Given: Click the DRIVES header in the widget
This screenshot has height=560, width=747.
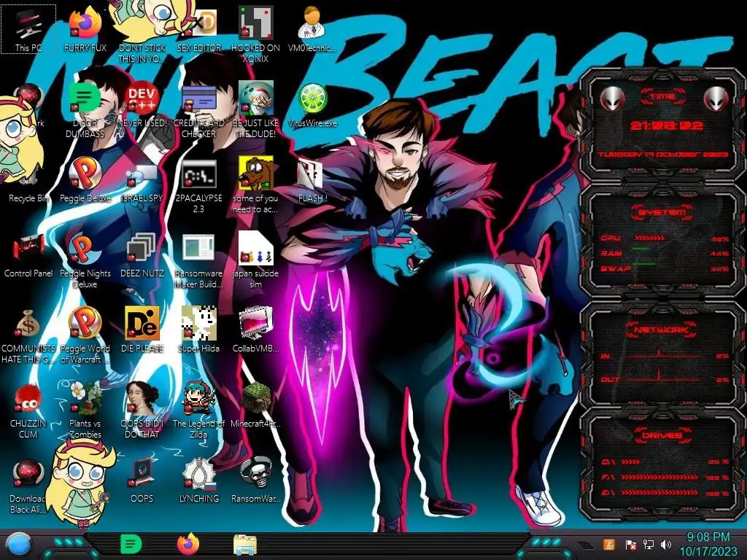Looking at the screenshot, I should click(662, 435).
